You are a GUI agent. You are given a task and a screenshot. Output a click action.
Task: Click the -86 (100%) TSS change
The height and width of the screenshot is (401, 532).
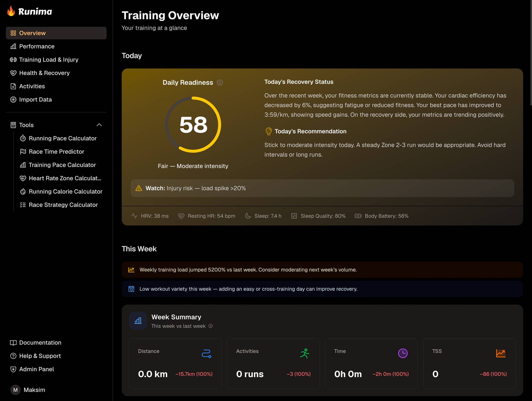point(493,374)
